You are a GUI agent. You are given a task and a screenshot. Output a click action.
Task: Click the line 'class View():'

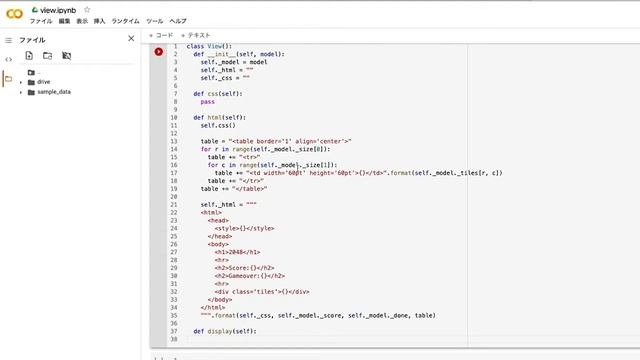[x=209, y=46]
